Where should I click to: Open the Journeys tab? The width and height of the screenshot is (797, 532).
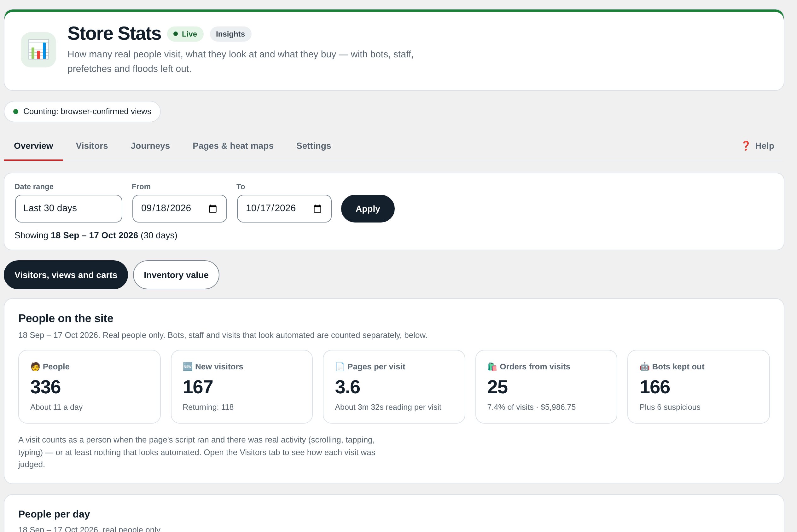150,146
